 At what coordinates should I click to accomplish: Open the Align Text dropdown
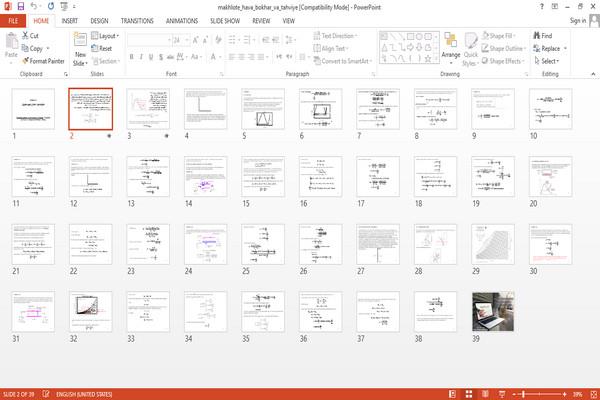(x=331, y=48)
